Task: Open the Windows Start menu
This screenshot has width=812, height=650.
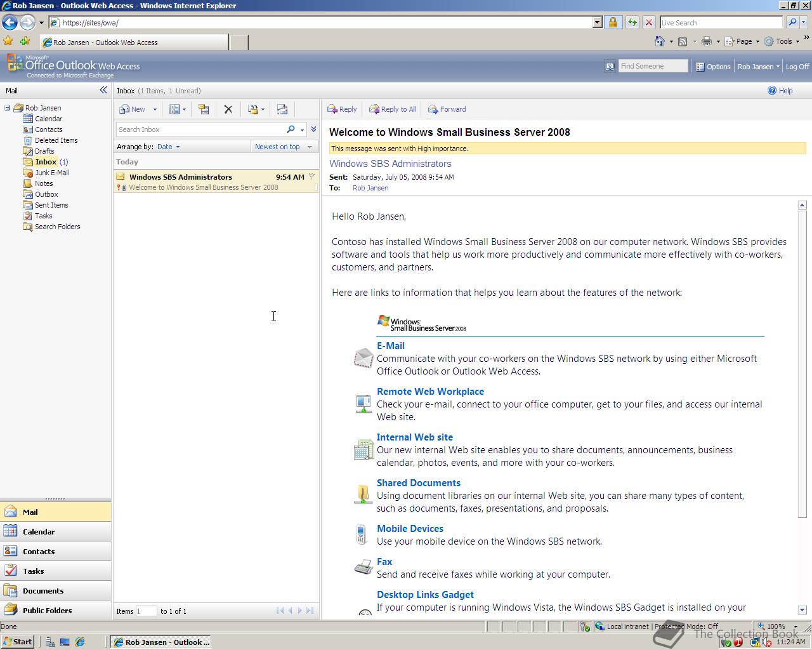Action: coord(18,642)
